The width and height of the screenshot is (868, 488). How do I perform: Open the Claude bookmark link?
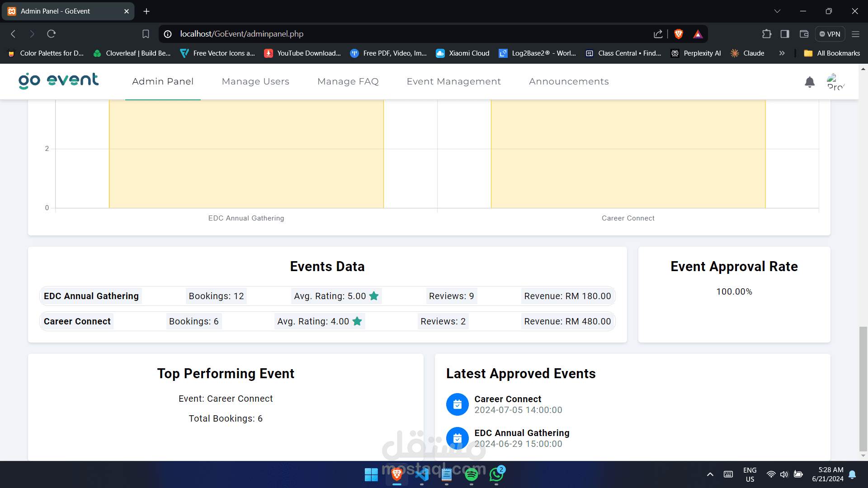point(747,53)
